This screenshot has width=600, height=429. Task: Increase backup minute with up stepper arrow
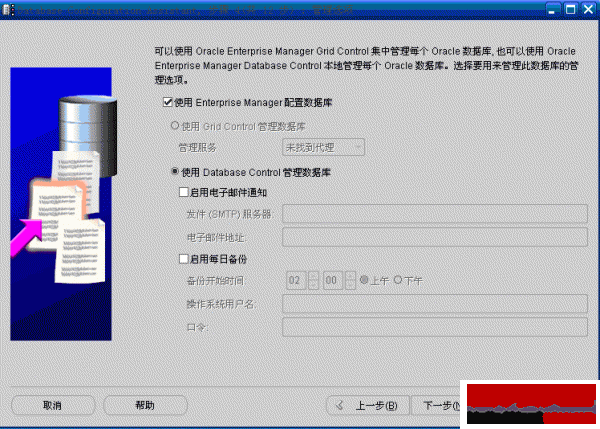pos(350,276)
